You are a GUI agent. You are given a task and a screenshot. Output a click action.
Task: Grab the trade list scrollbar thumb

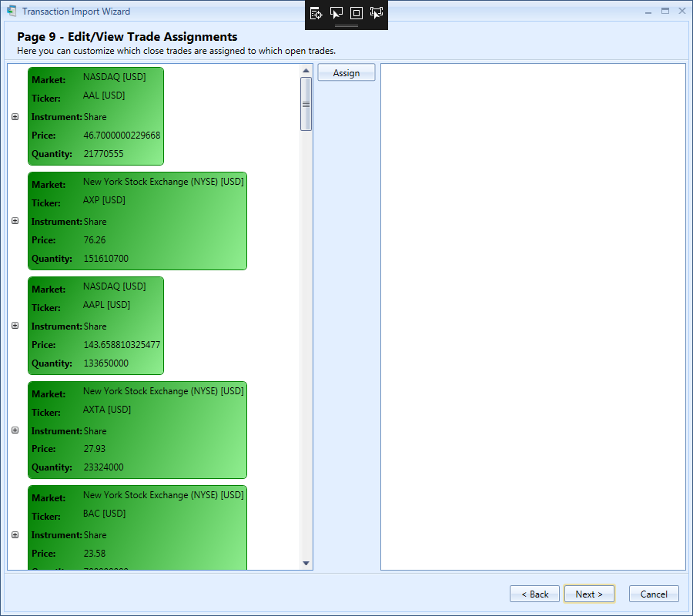click(306, 104)
